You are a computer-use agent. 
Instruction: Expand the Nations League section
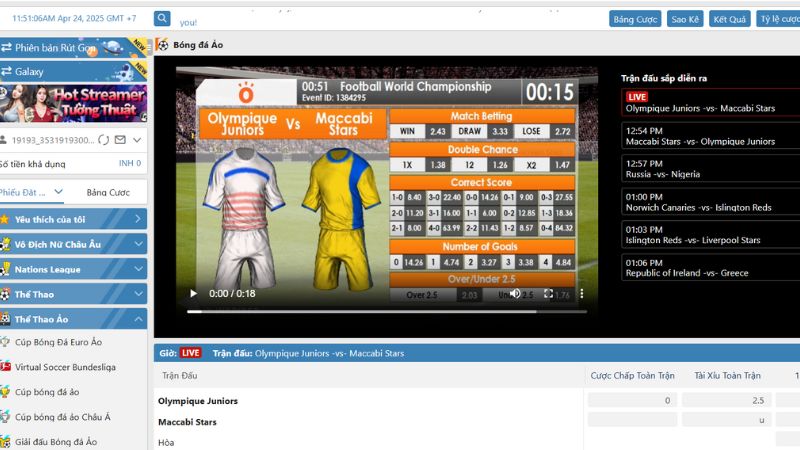pos(73,269)
